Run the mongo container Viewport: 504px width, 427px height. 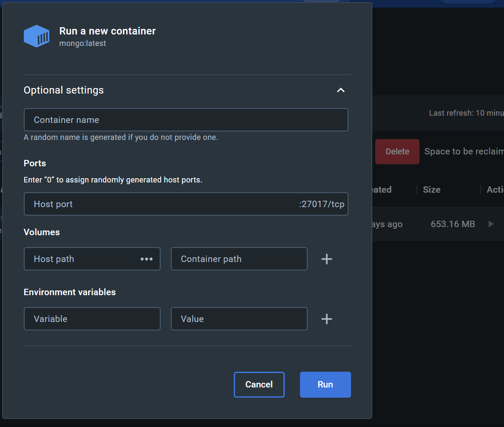[x=325, y=384]
